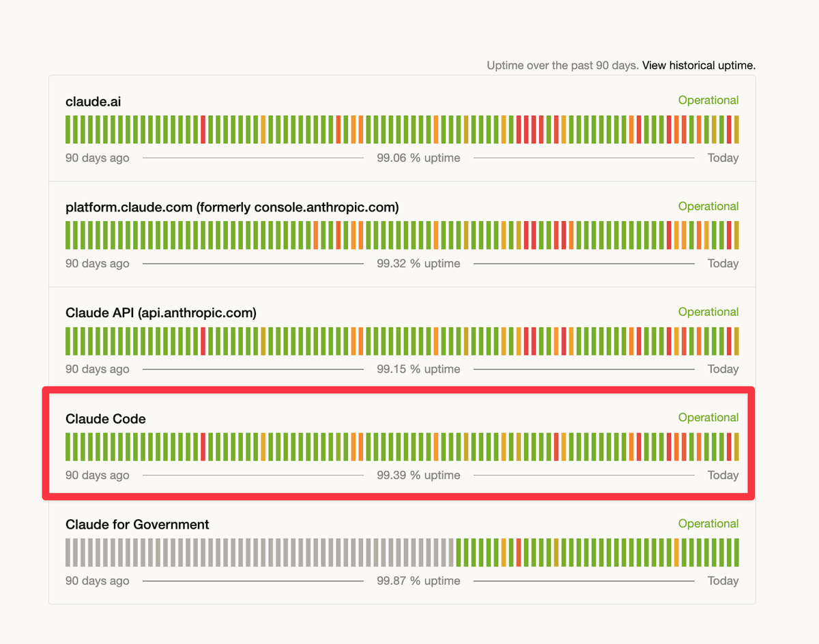This screenshot has width=819, height=644.
Task: Click the oldest uptime bar for Claude Code
Action: click(x=68, y=447)
